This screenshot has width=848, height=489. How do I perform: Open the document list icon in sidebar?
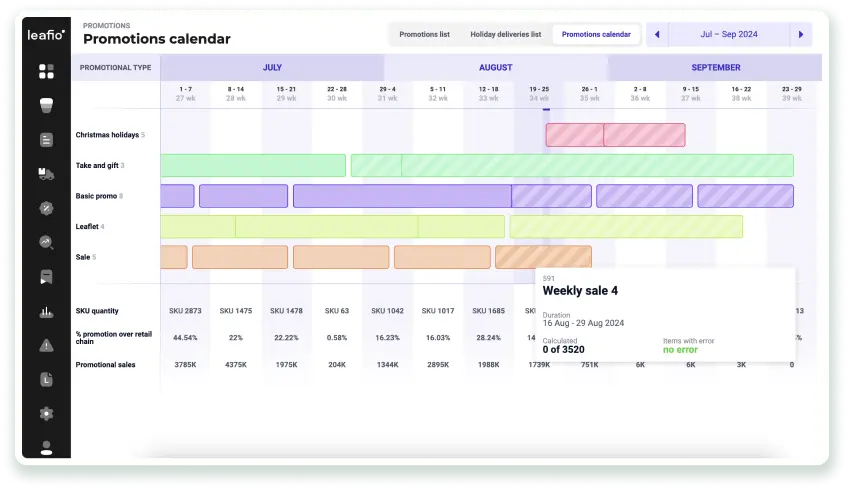tap(46, 140)
